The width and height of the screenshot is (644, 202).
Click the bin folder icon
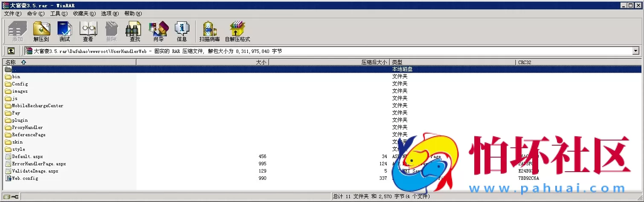click(8, 77)
